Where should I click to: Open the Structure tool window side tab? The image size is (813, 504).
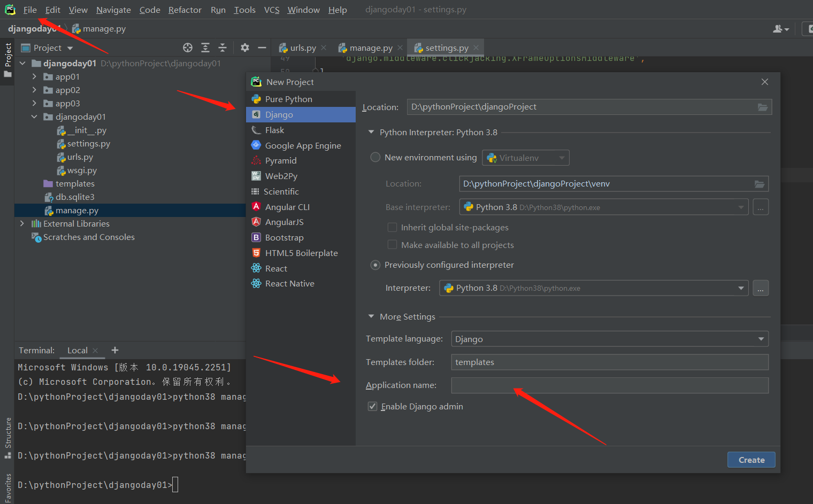(7, 438)
